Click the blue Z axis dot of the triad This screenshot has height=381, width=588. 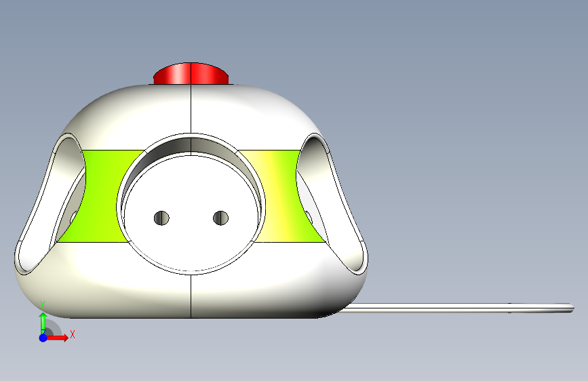[43, 338]
